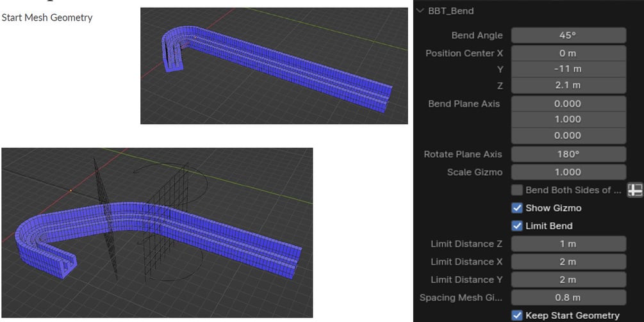This screenshot has height=322, width=644.
Task: Disable the Keep Start Geometry checkbox
Action: pyautogui.click(x=517, y=316)
